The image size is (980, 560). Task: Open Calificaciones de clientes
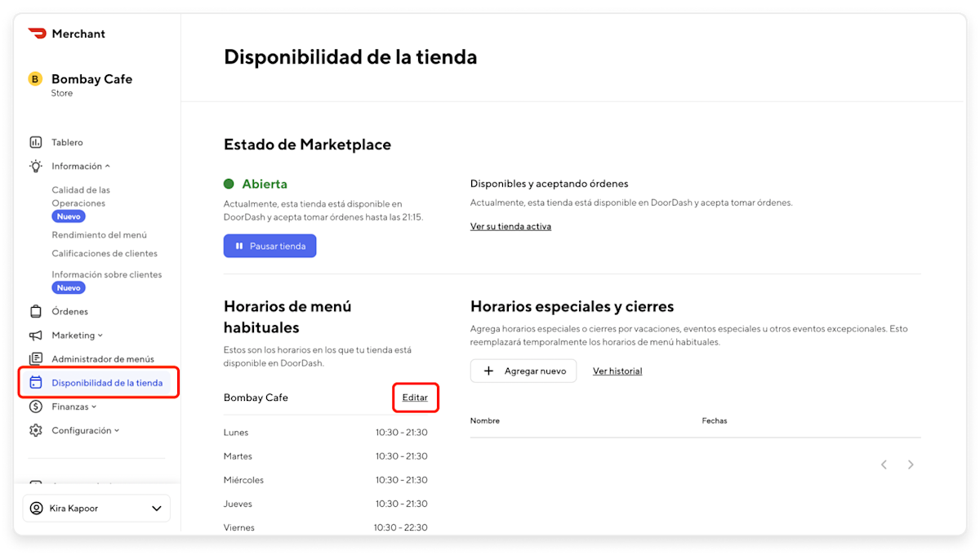pos(105,254)
